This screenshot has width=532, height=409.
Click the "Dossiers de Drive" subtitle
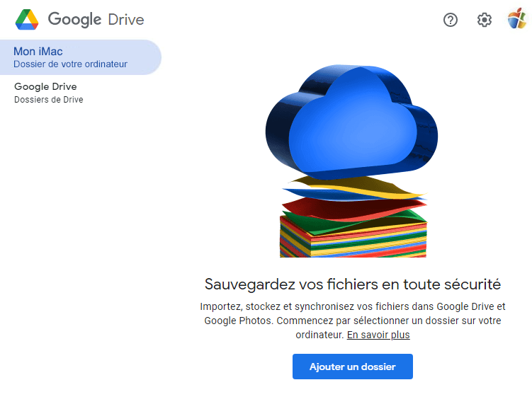click(49, 100)
